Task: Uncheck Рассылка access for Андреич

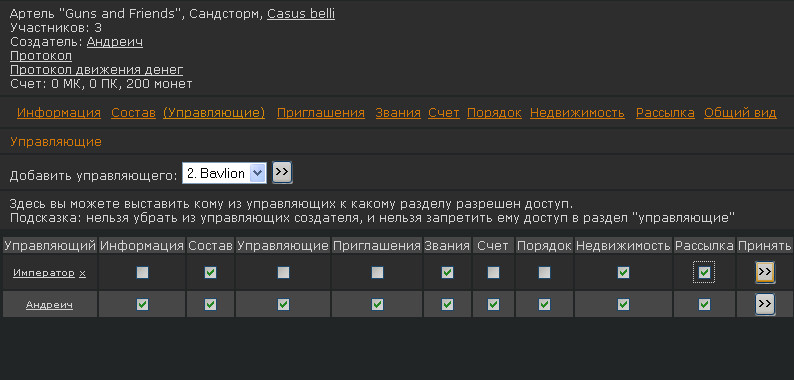Action: click(704, 305)
